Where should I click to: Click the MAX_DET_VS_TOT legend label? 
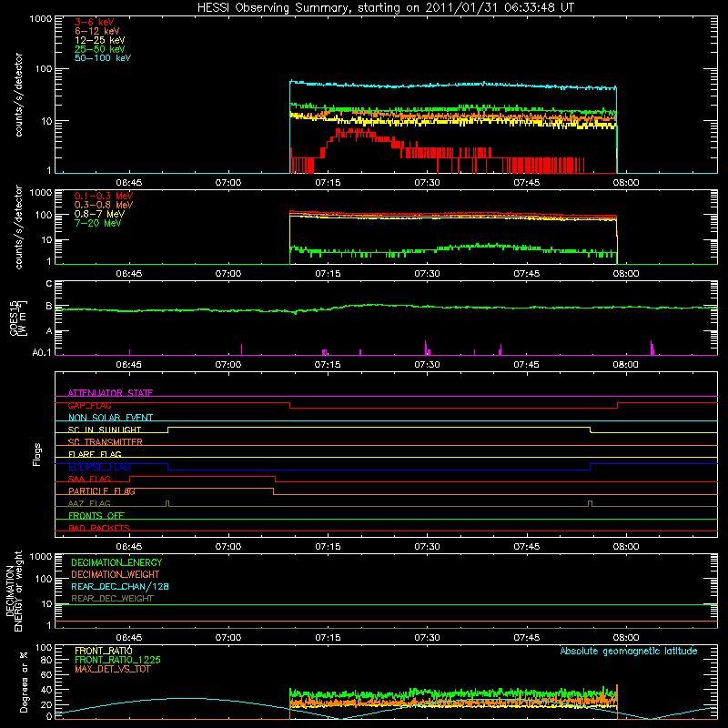tap(112, 669)
